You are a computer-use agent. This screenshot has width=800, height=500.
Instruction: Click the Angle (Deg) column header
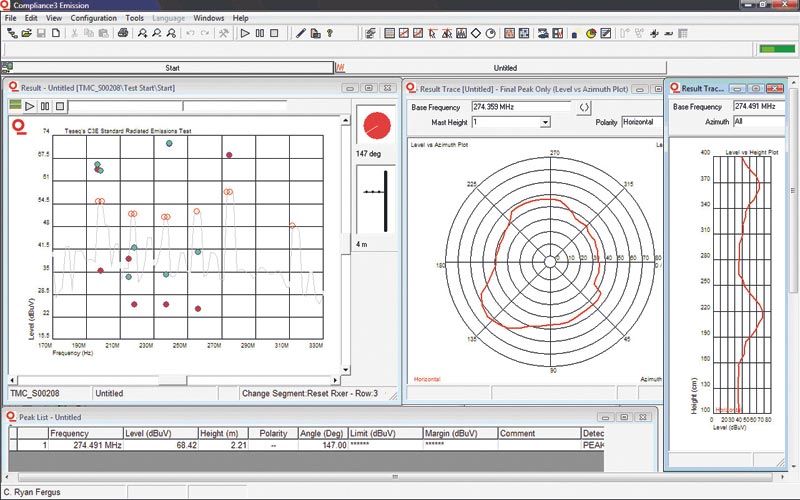323,433
